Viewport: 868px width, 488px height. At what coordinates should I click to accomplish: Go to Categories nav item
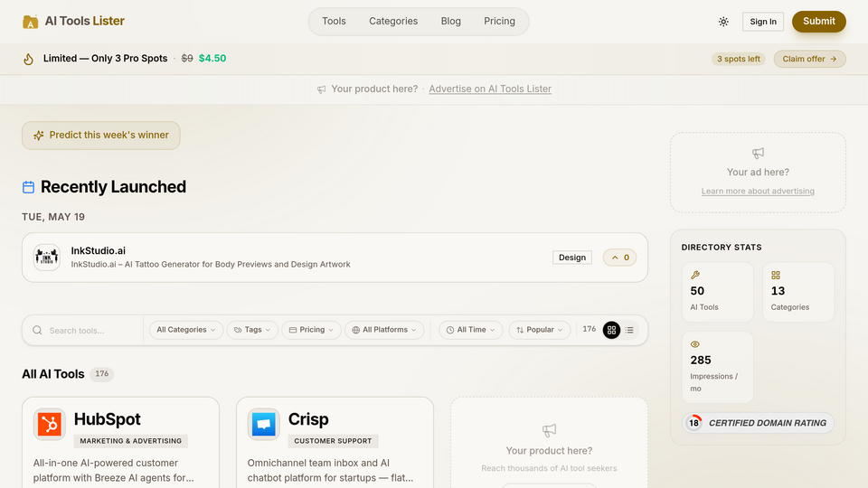393,21
